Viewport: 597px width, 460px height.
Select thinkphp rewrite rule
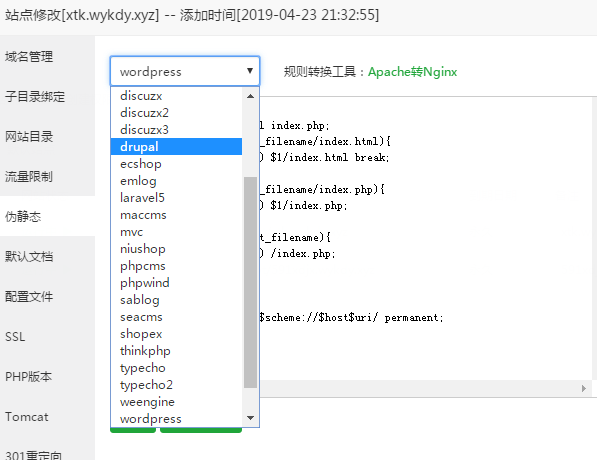176,351
